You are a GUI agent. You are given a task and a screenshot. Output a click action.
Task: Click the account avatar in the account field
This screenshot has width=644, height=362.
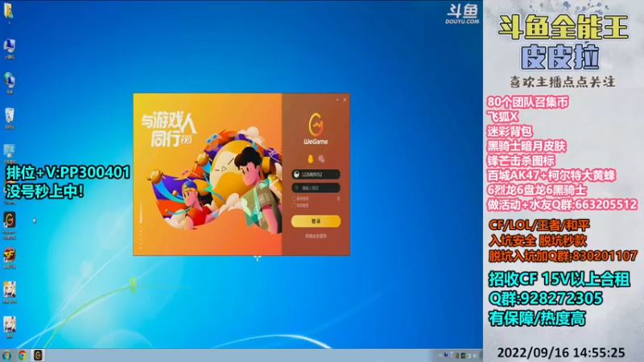click(x=296, y=175)
